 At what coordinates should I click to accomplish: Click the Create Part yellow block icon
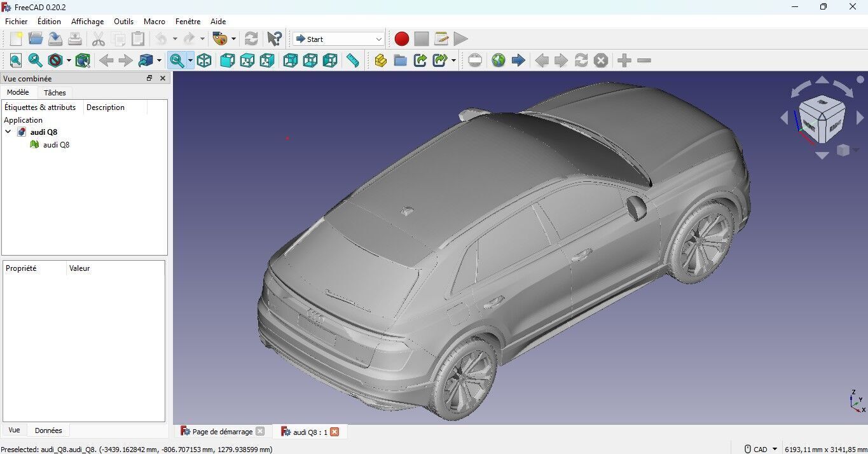[x=380, y=60]
